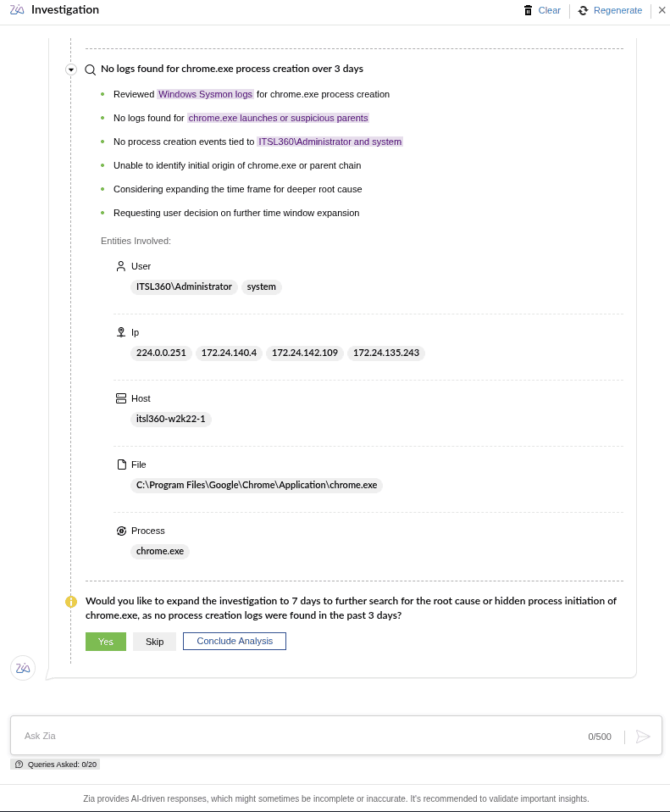Click the Clear trash icon
670x812 pixels.
[x=528, y=10]
